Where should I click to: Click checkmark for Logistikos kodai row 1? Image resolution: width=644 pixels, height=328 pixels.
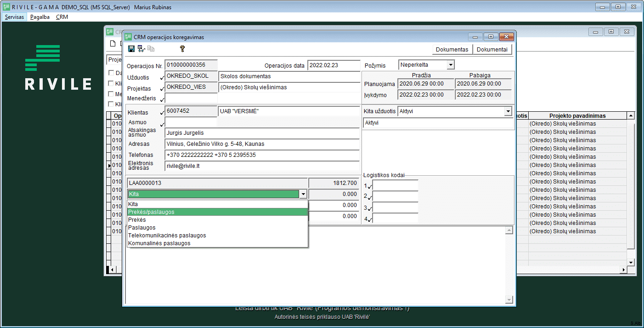[x=369, y=187]
